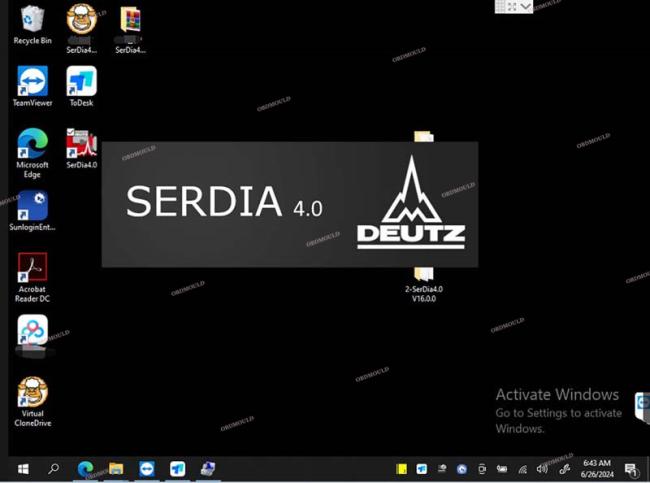
Task: Click the Windows Start button
Action: tap(22, 468)
